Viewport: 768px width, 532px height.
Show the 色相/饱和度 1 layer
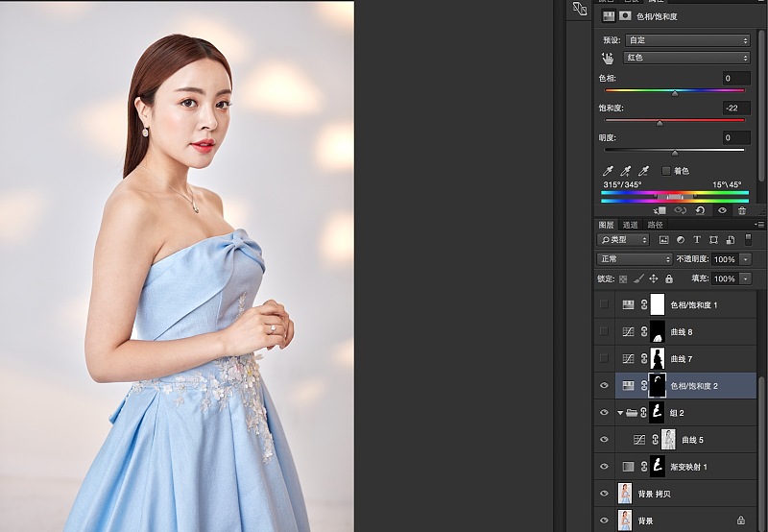point(604,304)
